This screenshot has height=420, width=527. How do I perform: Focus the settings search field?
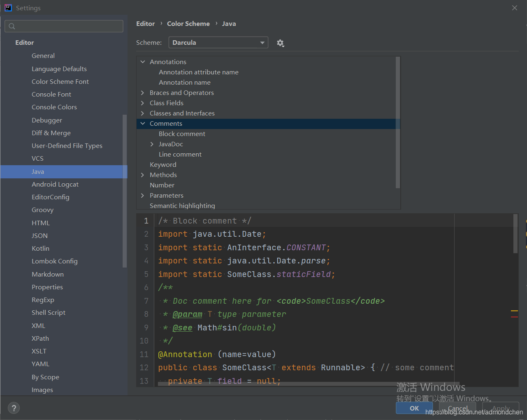tap(64, 26)
